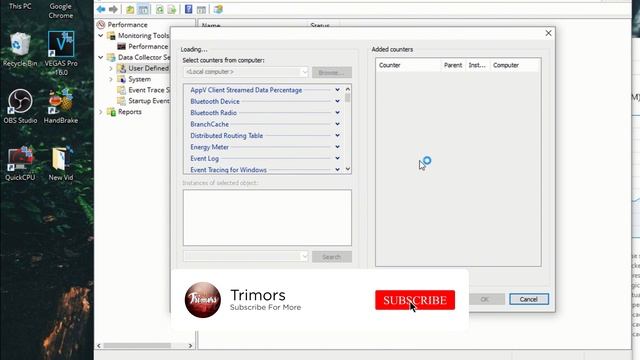Viewport: 640px width, 360px height.
Task: Collapse the Monitoring Tools tree node
Action: [x=100, y=36]
